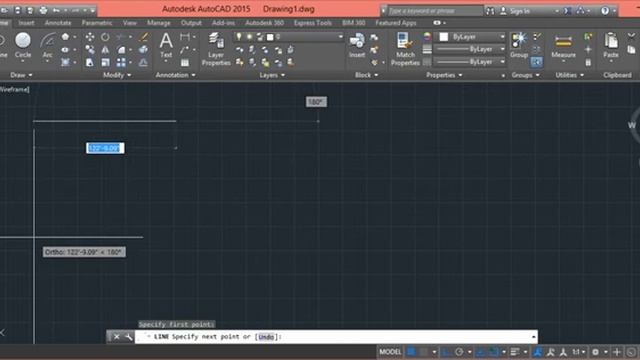The width and height of the screenshot is (640, 360).
Task: Click the highlighted dynamic distance input
Action: [105, 148]
